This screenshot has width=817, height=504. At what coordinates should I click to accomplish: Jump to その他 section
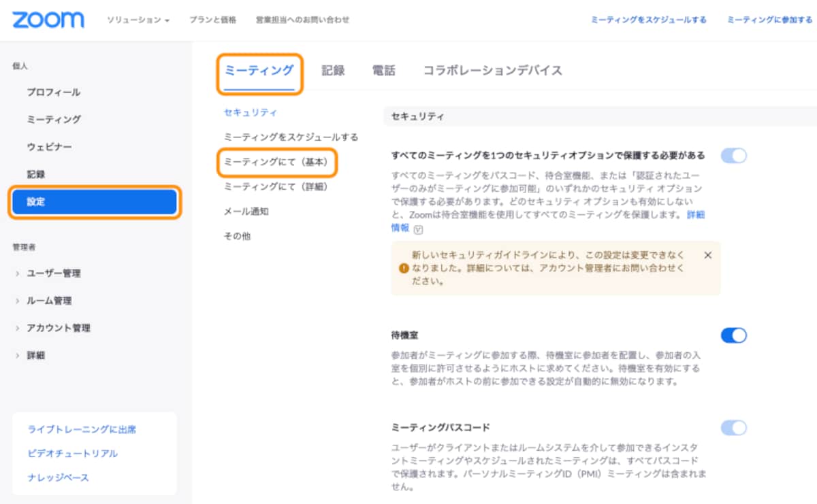point(237,236)
